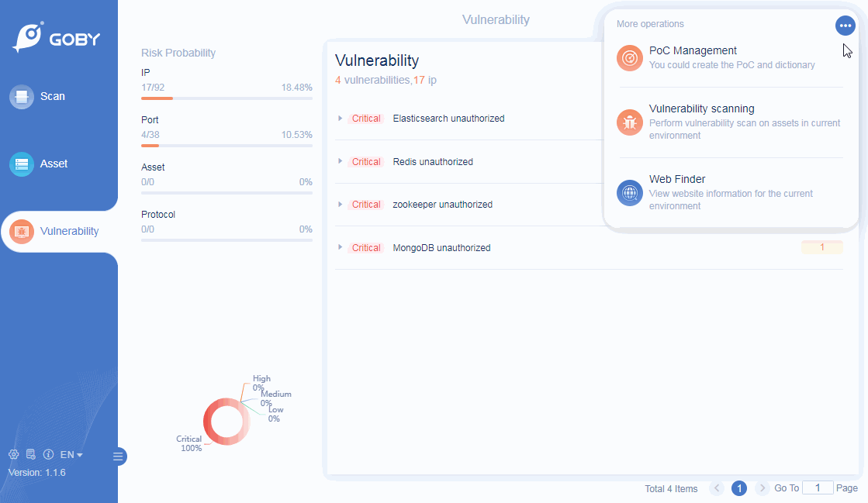The width and height of the screenshot is (868, 503).
Task: Focus the Go To page input
Action: click(818, 488)
